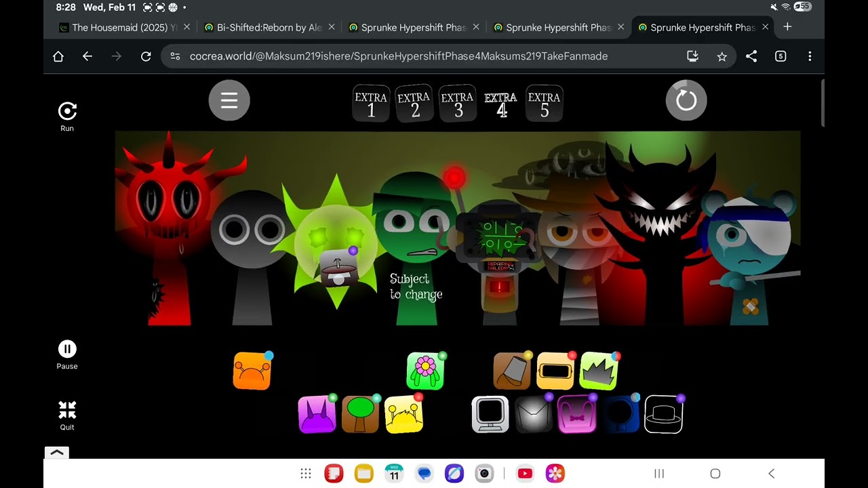Pick the magenta bunny bow-tie icon
The width and height of the screenshot is (868, 488).
click(577, 415)
